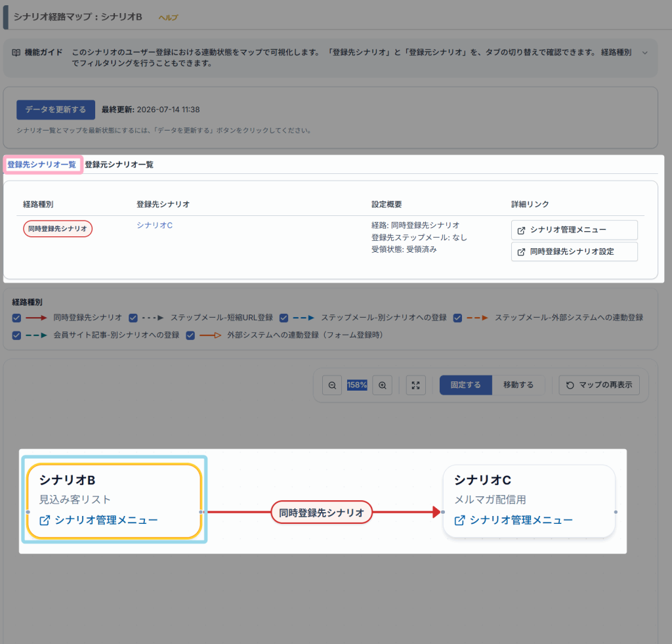Click external-link icon in シナリオC node

coord(459,520)
